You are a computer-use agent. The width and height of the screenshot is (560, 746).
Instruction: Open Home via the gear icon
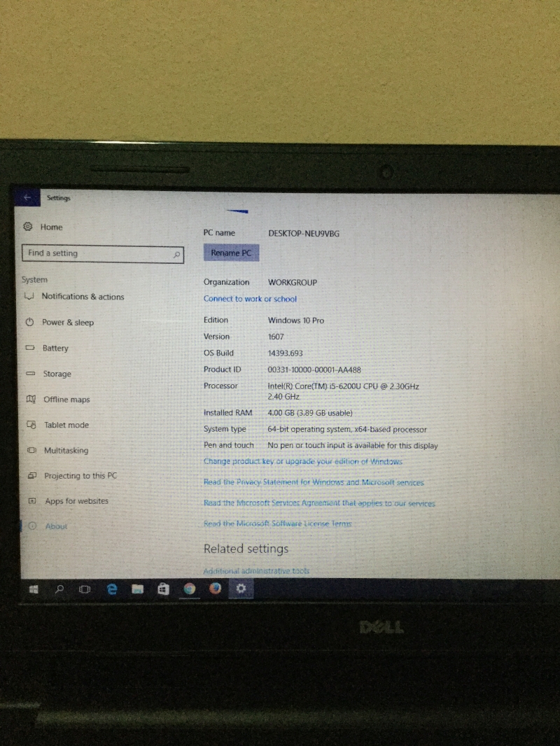point(28,227)
